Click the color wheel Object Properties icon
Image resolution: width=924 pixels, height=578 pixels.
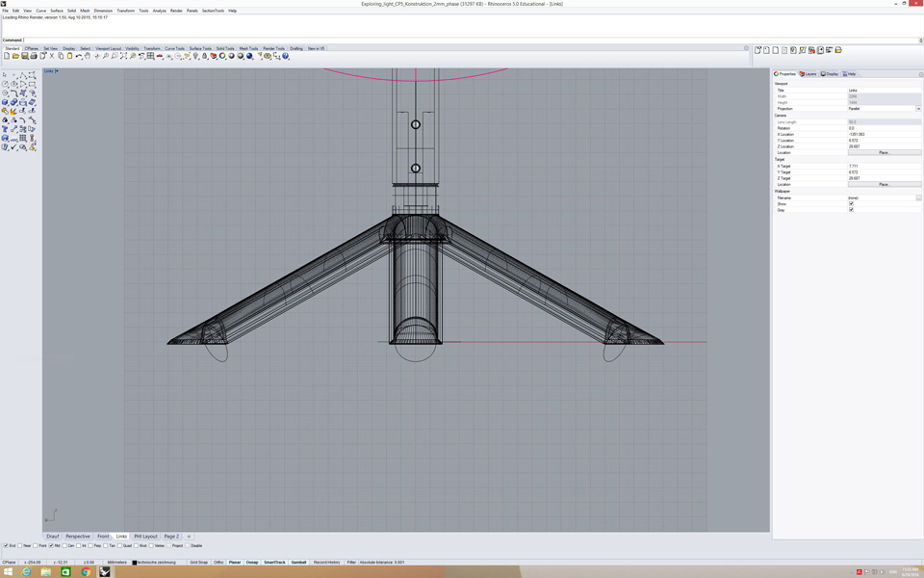click(x=222, y=56)
